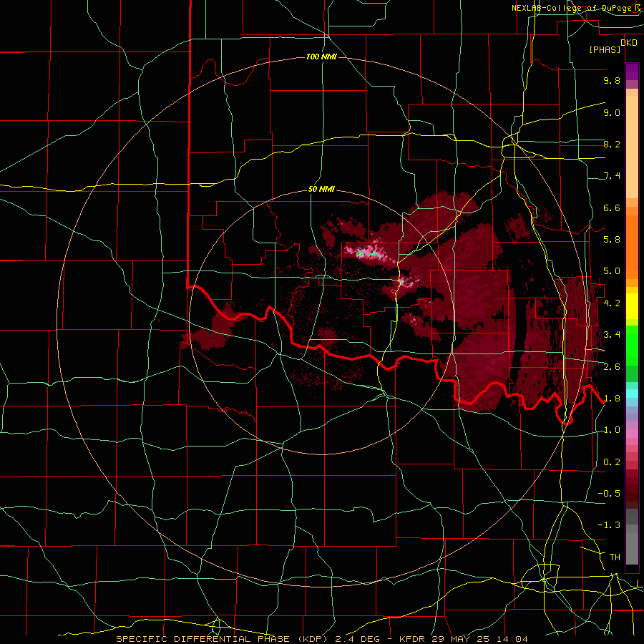Select the 6.6 legend value

pos(612,208)
